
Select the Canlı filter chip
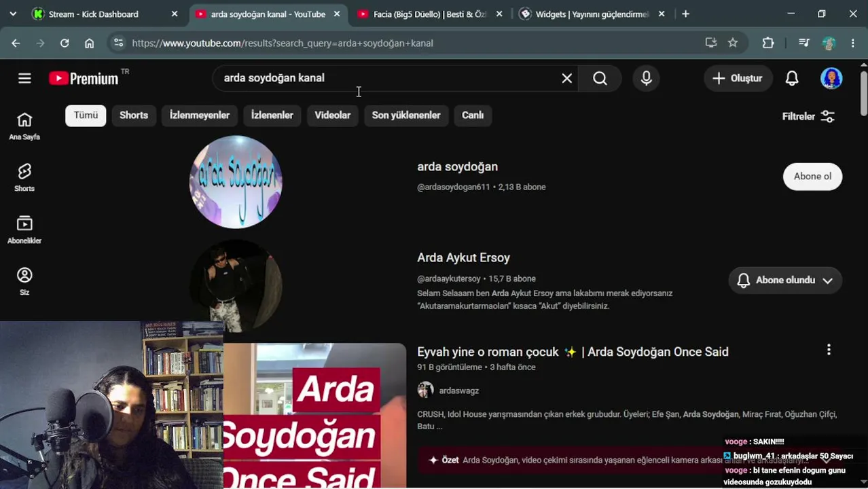coord(473,115)
